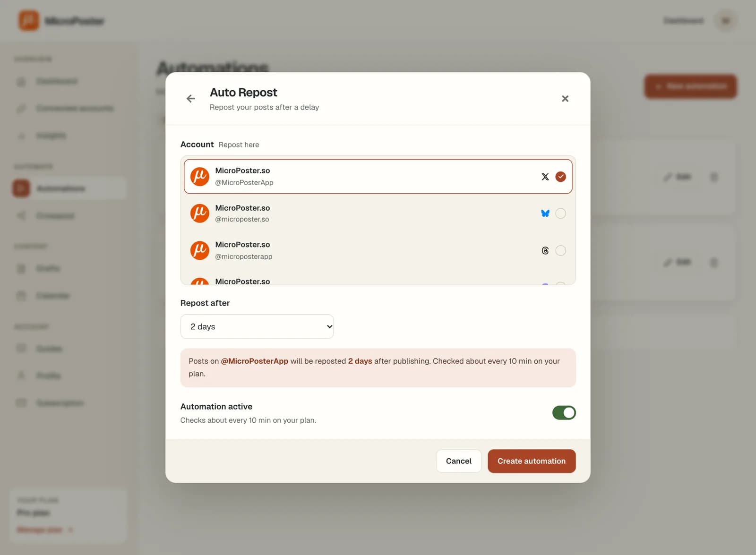The height and width of the screenshot is (555, 756).
Task: Click the X platform icon on @MicroPosterApp row
Action: 545,177
